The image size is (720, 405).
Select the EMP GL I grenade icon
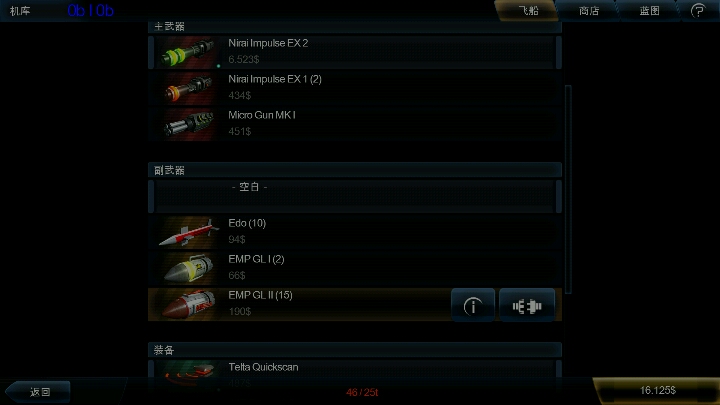coord(187,268)
